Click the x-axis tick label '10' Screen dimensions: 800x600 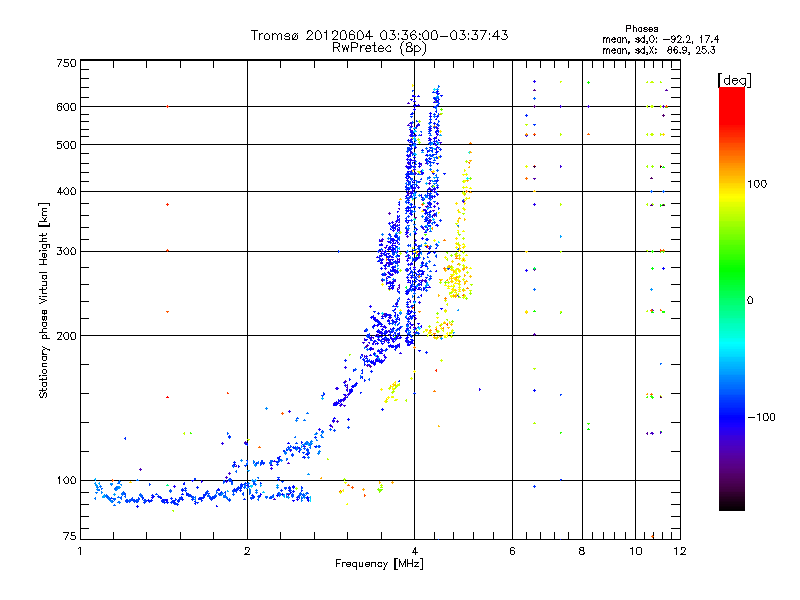635,551
